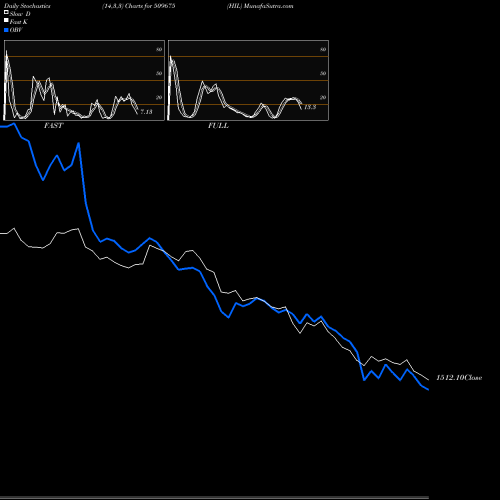Click the 20 level label in FULL chart
Screen dimensions: 500x500
tap(323, 97)
